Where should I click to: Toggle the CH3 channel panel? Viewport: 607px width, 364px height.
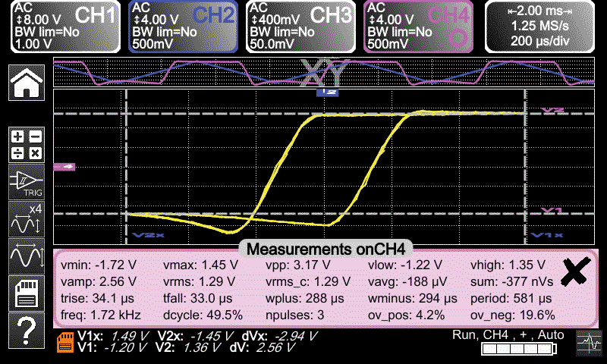point(302,27)
